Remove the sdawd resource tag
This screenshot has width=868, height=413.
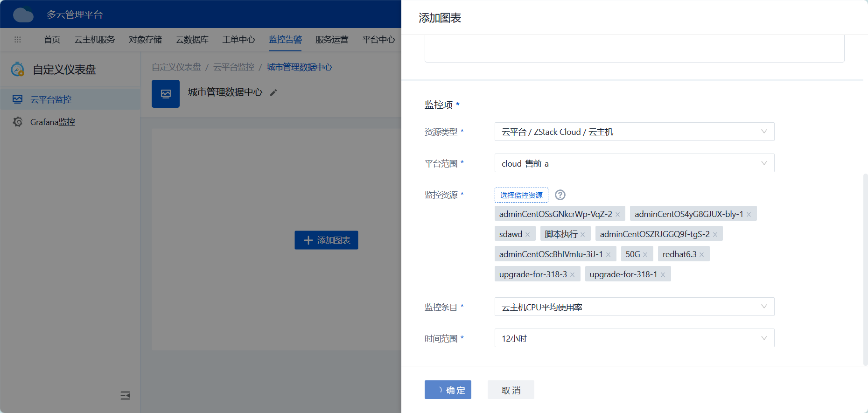[528, 235]
